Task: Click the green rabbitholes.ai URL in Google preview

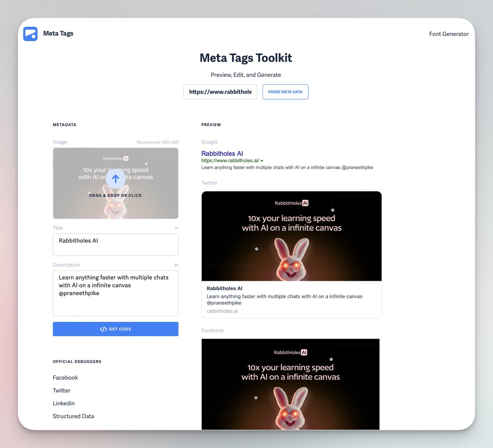Action: (230, 161)
